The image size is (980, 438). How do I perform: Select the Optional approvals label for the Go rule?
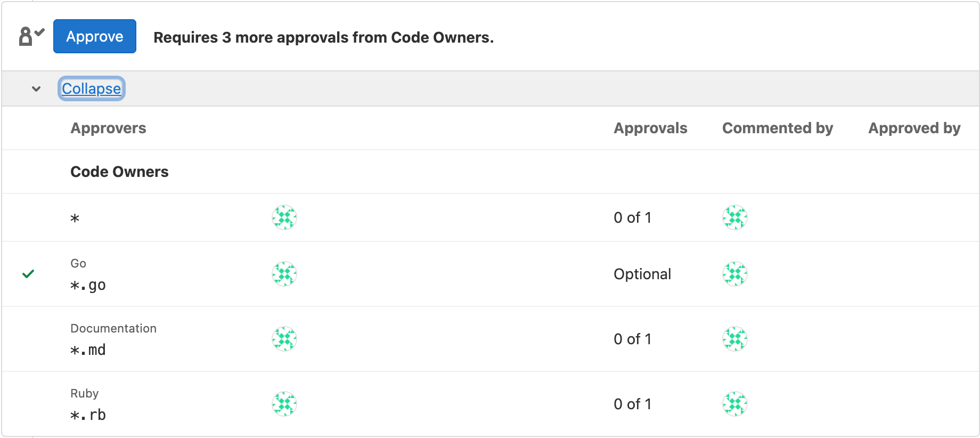coord(642,274)
